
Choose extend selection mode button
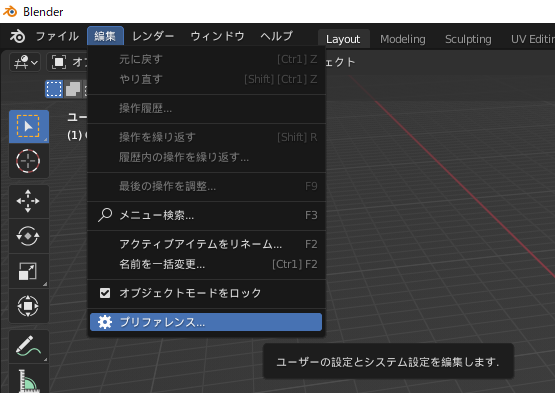(73, 89)
